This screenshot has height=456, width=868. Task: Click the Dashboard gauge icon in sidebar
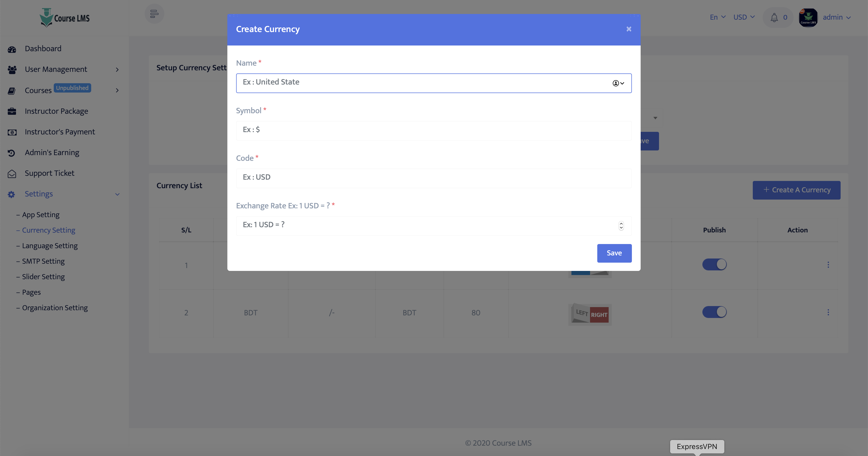(12, 49)
